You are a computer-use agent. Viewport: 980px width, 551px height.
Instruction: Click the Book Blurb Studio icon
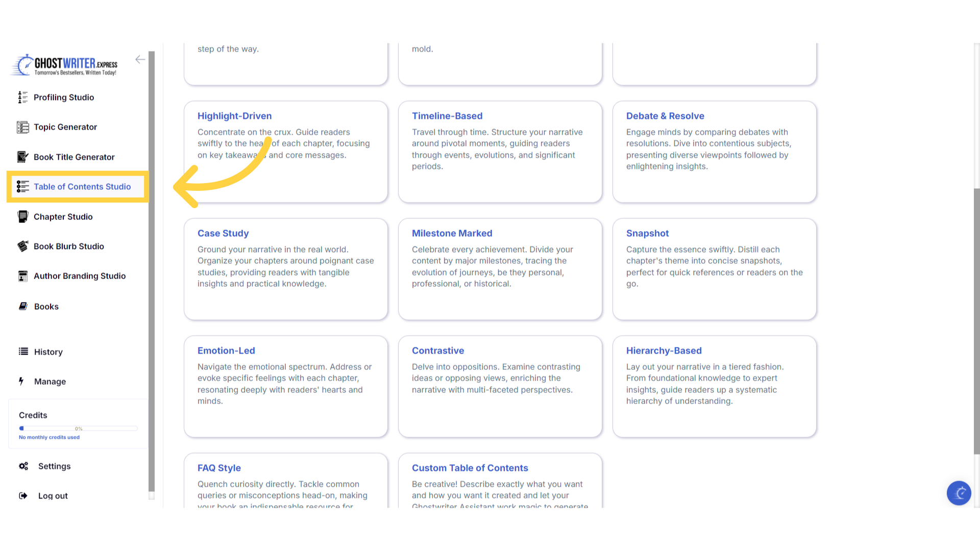[22, 246]
